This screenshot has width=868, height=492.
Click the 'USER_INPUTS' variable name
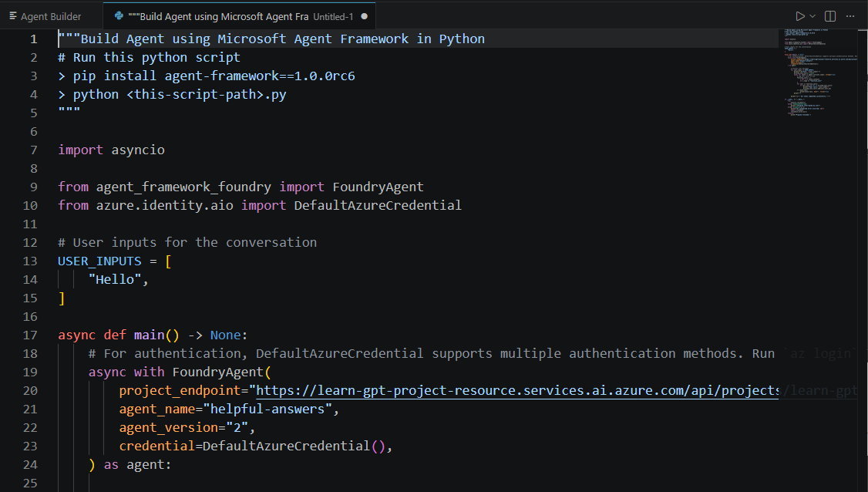[x=99, y=261]
